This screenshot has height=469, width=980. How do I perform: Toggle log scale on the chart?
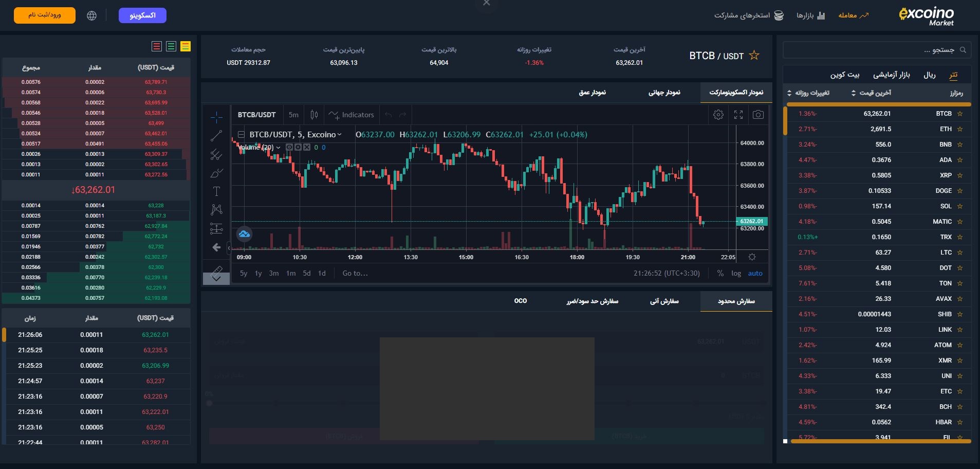[x=736, y=273]
